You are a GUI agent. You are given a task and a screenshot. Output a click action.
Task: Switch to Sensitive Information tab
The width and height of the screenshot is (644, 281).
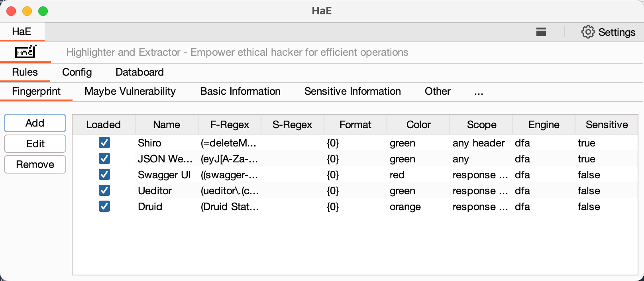352,92
